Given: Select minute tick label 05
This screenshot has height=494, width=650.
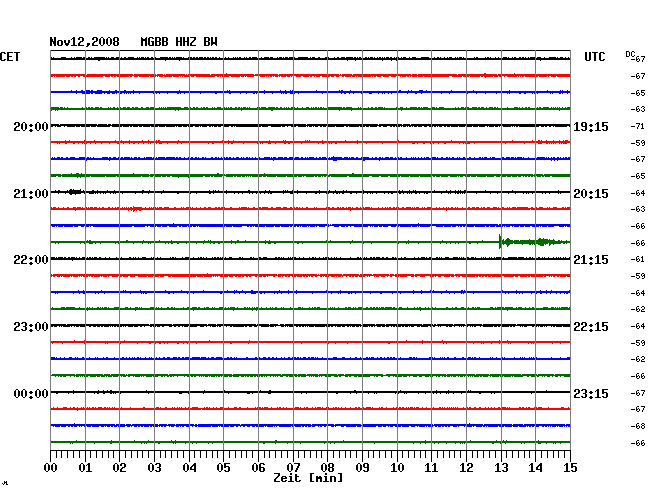Looking at the screenshot, I should [x=223, y=468].
